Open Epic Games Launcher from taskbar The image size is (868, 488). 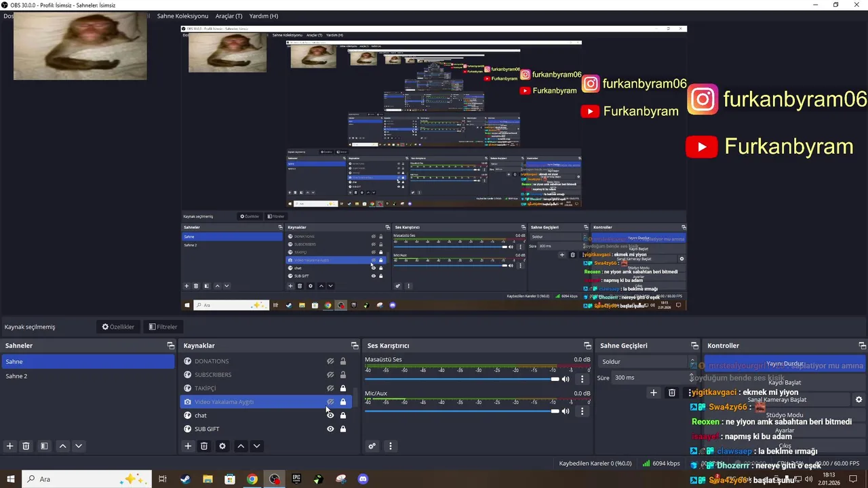[296, 479]
